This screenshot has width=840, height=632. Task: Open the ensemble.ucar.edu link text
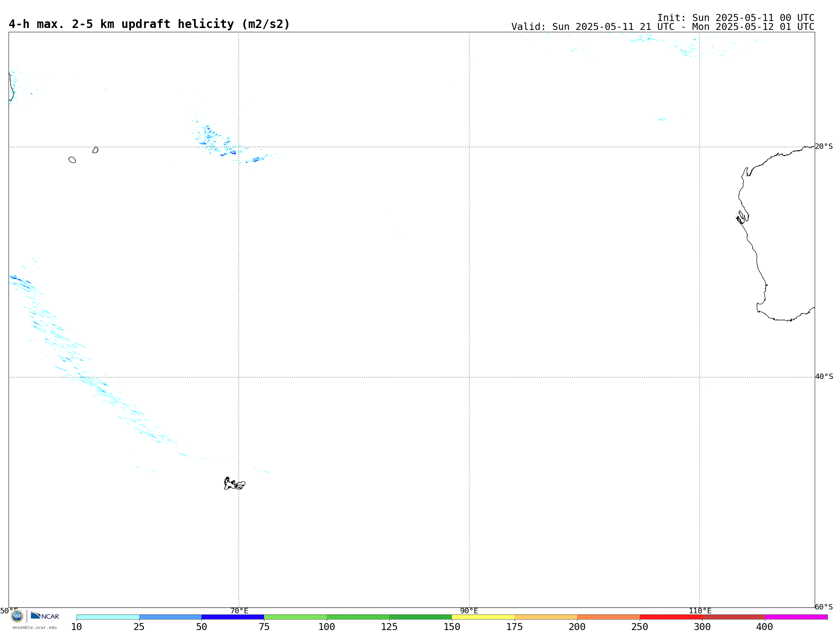(x=35, y=627)
